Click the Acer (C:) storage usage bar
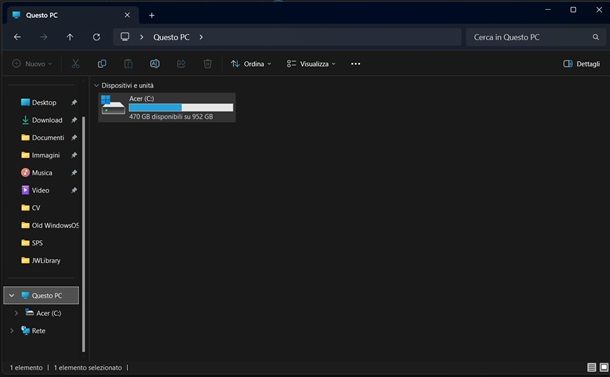 tap(181, 108)
